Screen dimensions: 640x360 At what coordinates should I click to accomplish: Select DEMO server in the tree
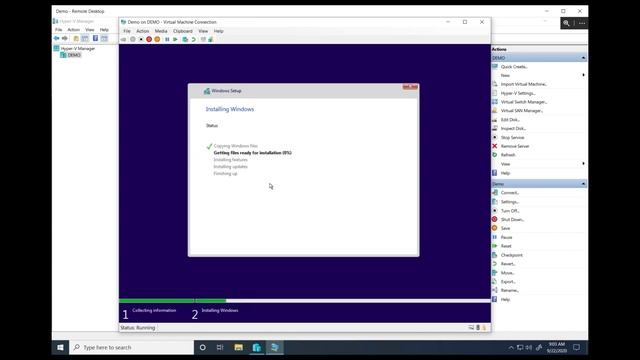[x=74, y=55]
